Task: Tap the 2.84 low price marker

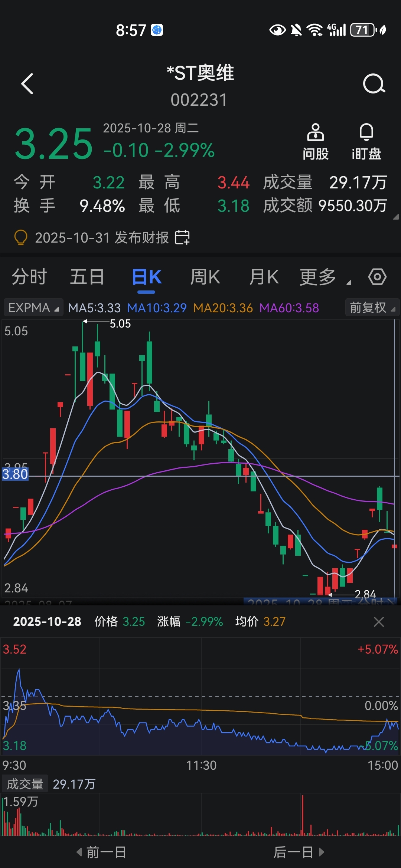Action: click(x=365, y=594)
